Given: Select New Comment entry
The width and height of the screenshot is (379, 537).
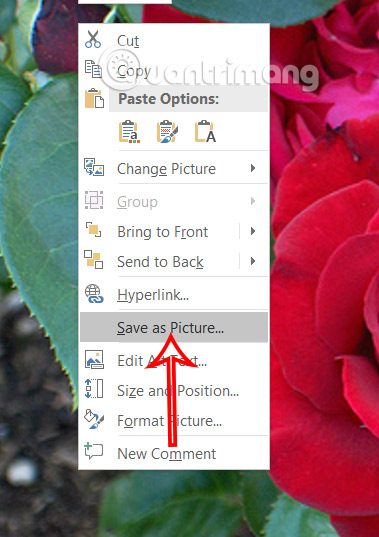Looking at the screenshot, I should (174, 453).
